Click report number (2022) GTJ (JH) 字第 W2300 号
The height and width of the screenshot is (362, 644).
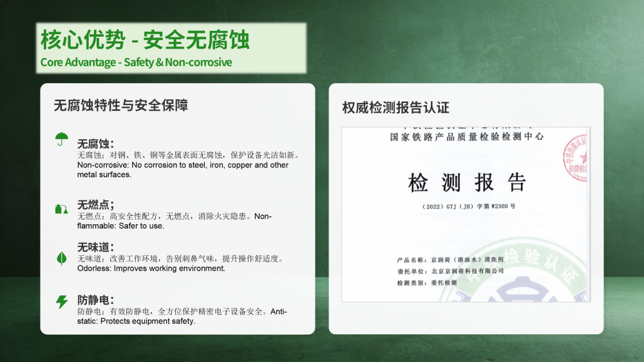click(469, 206)
